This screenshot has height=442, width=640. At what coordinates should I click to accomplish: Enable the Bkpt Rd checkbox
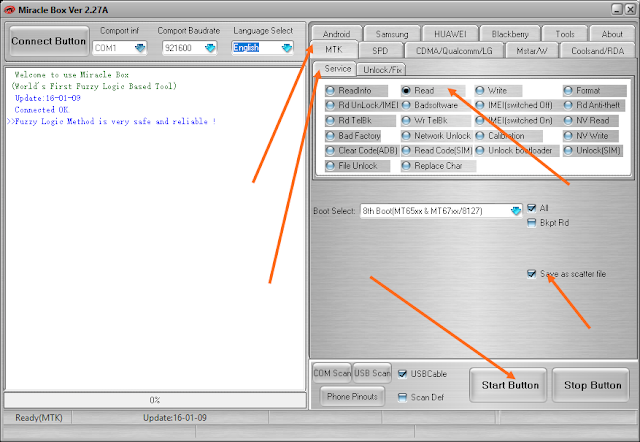tap(531, 223)
